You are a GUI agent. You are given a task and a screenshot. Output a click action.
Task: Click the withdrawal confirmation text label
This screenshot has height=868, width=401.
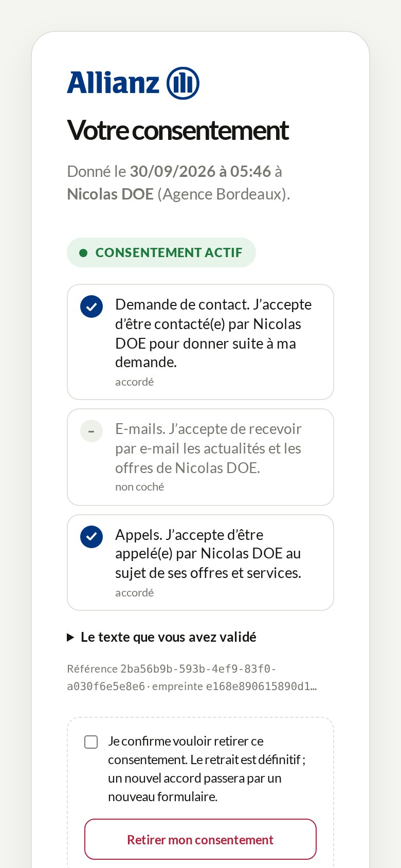pyautogui.click(x=207, y=769)
